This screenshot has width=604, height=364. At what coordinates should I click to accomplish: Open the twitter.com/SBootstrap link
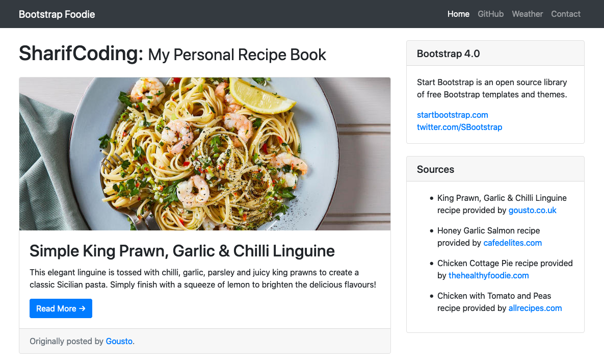tap(460, 127)
